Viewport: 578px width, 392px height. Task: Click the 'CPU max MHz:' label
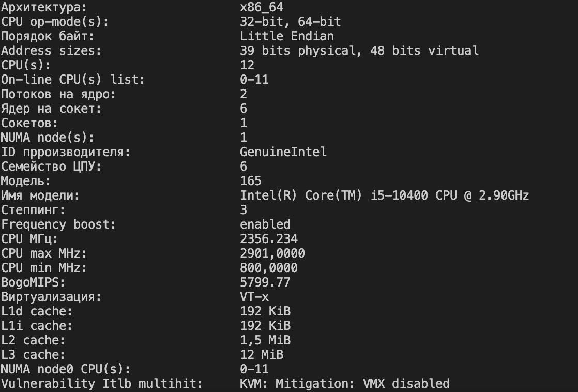click(x=44, y=253)
